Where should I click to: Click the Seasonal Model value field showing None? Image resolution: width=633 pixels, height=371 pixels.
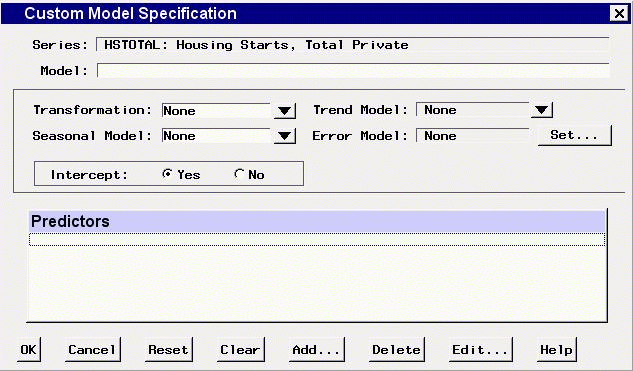[x=216, y=136]
